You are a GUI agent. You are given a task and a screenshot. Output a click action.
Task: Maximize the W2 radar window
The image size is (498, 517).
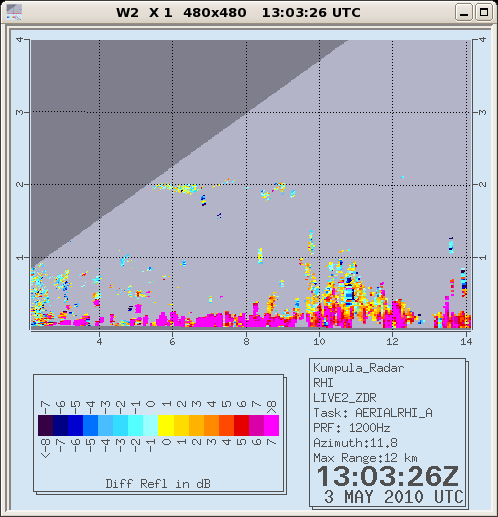484,13
